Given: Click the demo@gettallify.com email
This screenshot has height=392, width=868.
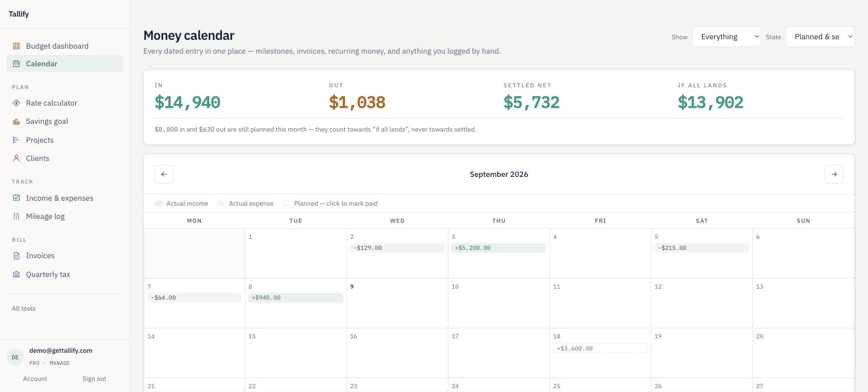Looking at the screenshot, I should coord(61,351).
